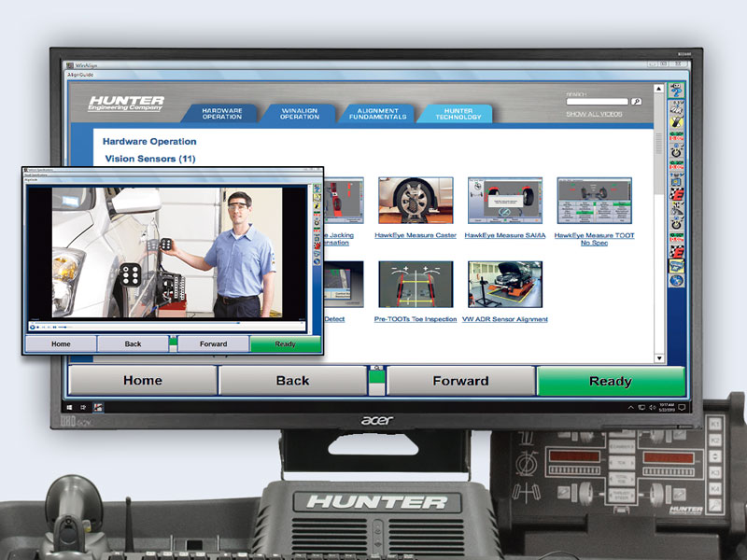Viewport: 747px width, 560px height.
Task: Click the taskbar icon beside the Start button
Action: click(83, 407)
